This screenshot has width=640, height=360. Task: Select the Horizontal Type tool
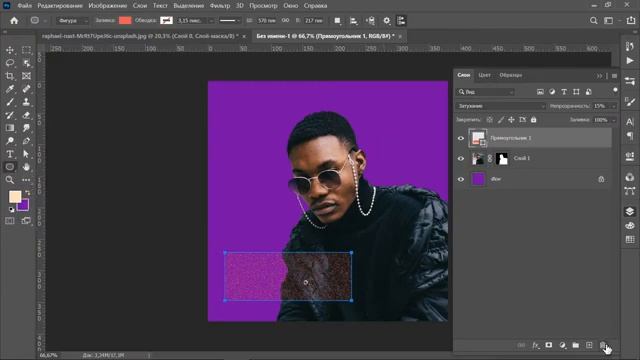tap(10, 154)
